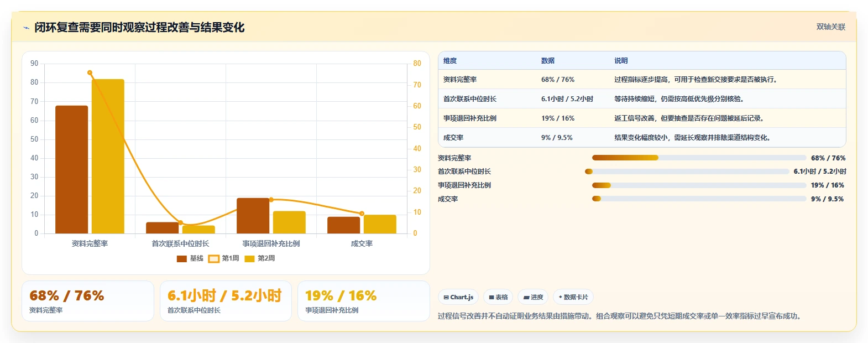Click the Chart.js chip

click(x=458, y=297)
